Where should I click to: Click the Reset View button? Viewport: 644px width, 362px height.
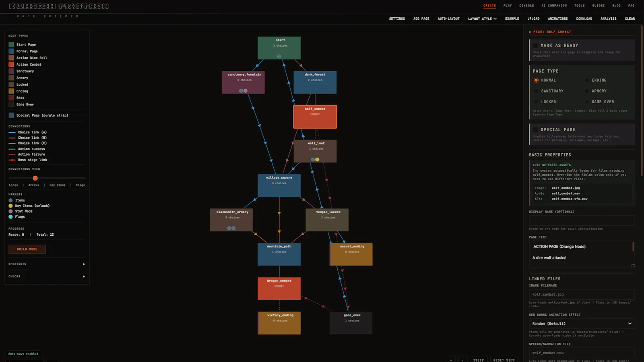click(x=504, y=360)
